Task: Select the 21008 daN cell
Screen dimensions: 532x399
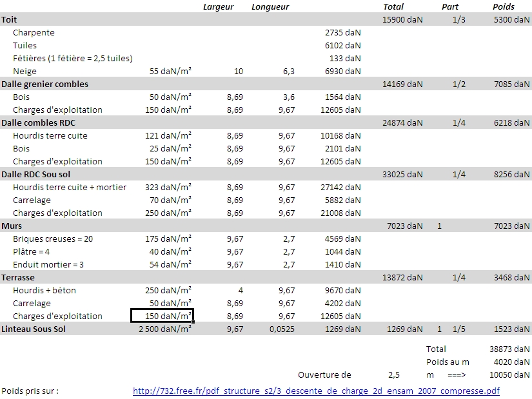Action: click(x=340, y=213)
